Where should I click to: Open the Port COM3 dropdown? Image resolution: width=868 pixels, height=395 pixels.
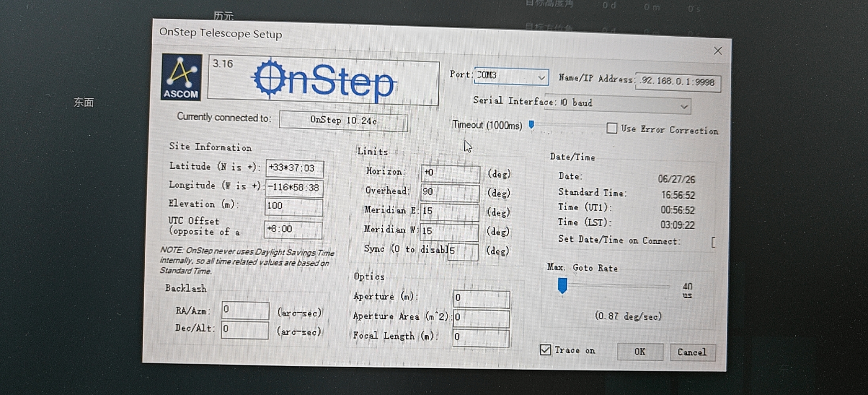[511, 76]
